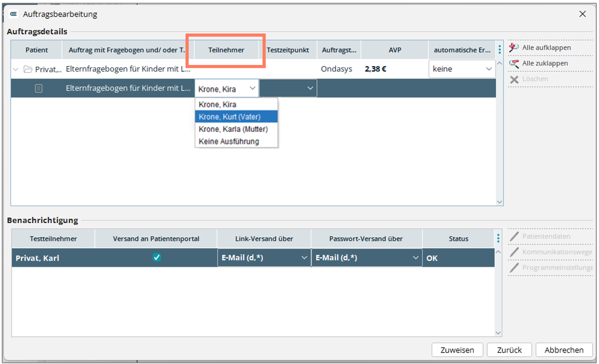Click the Patientendaten pencil icon
The height and width of the screenshot is (364, 599).
pyautogui.click(x=514, y=236)
